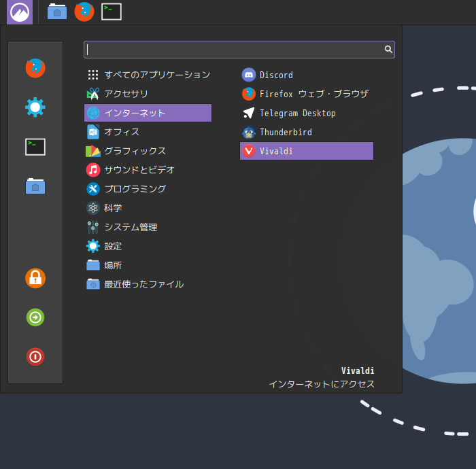
Task: Launch Discord from the app list
Action: click(x=307, y=75)
